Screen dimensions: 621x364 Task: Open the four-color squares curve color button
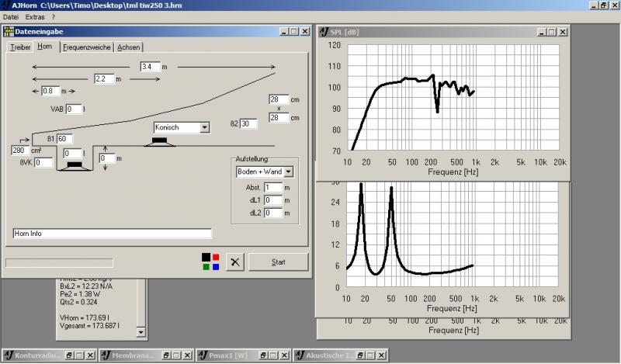click(210, 262)
